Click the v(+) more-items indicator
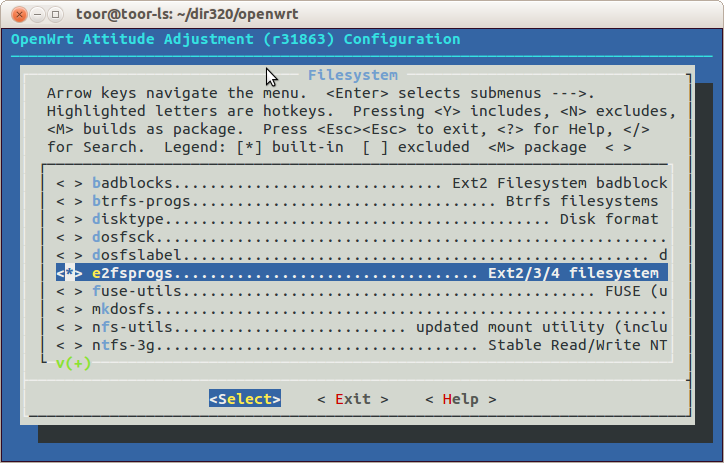The width and height of the screenshot is (724, 463). [73, 364]
